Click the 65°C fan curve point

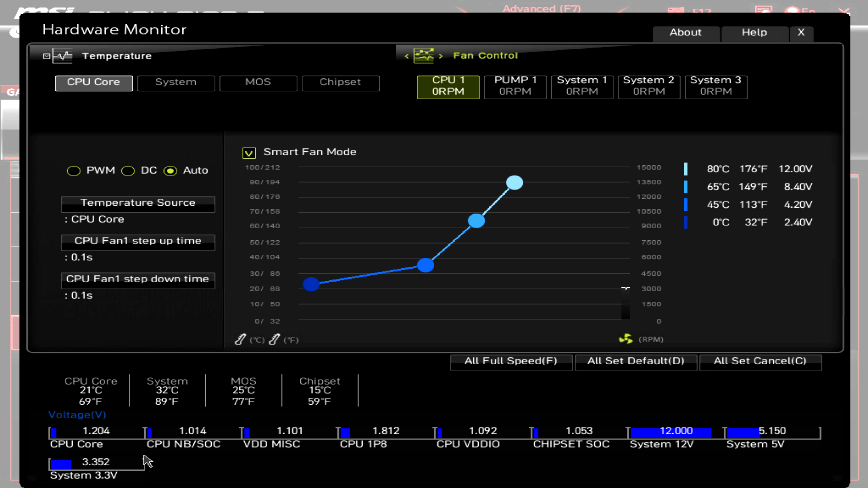coord(476,221)
